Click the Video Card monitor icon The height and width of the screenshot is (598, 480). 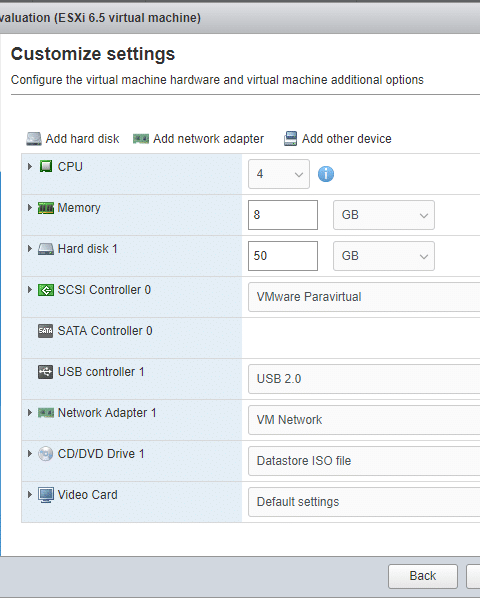click(46, 495)
